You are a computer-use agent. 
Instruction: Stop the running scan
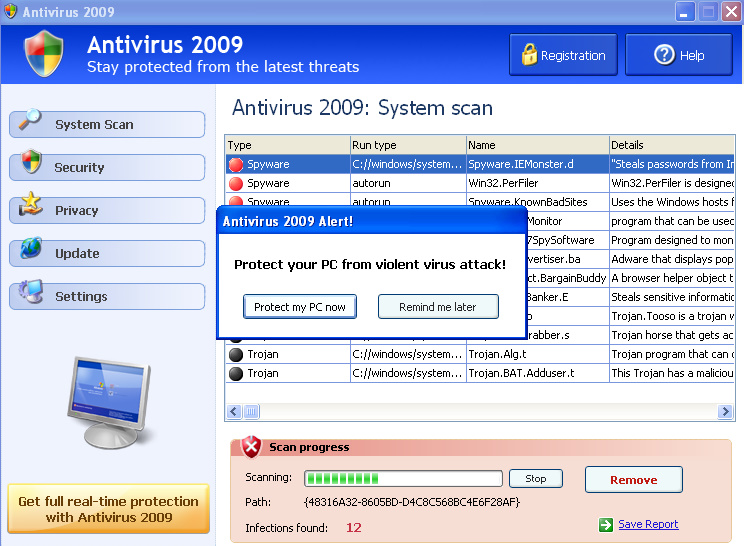(536, 479)
